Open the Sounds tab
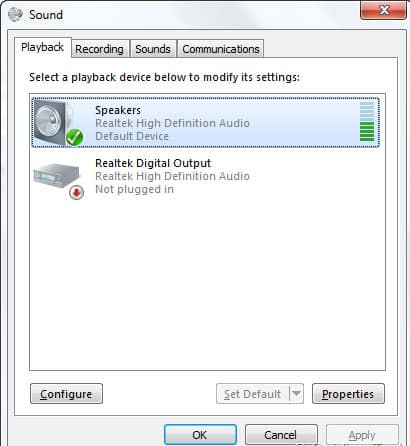 (x=153, y=49)
